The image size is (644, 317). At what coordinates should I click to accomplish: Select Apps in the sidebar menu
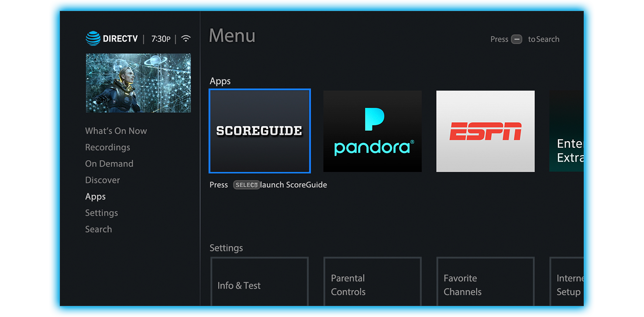click(95, 197)
